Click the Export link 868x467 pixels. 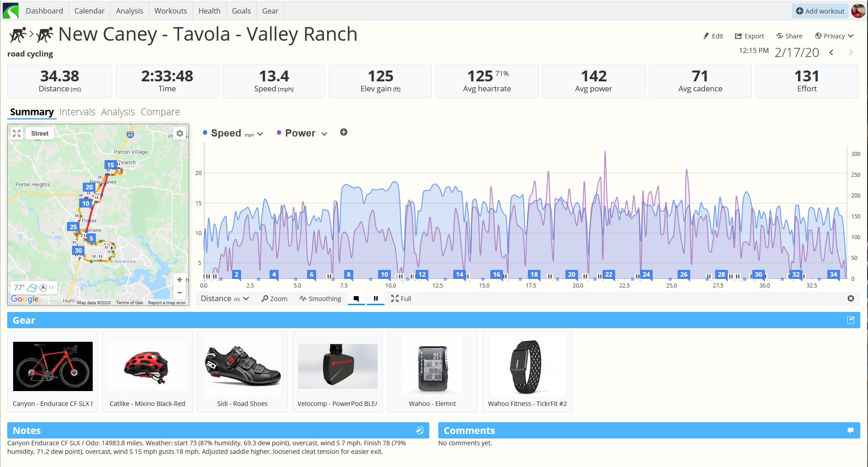749,36
